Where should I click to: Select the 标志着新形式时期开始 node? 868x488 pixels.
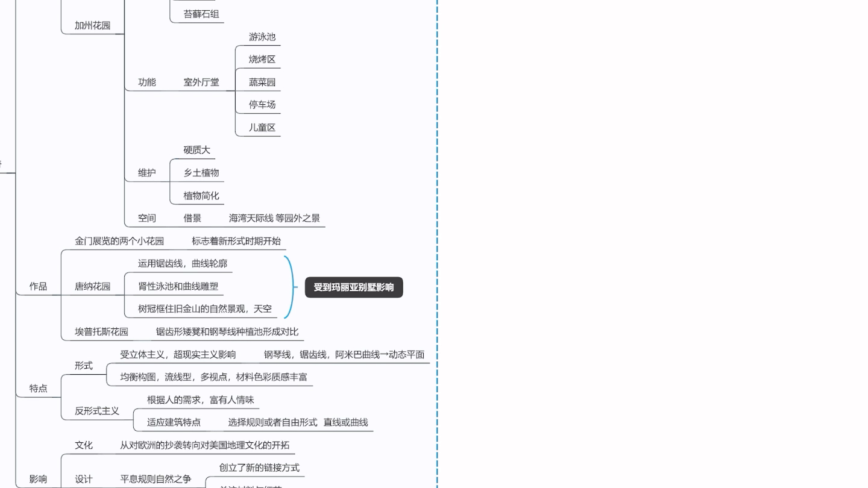click(236, 241)
